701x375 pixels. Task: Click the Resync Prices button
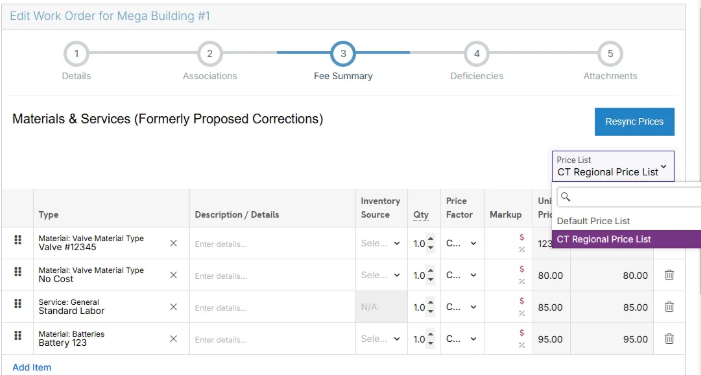[634, 122]
